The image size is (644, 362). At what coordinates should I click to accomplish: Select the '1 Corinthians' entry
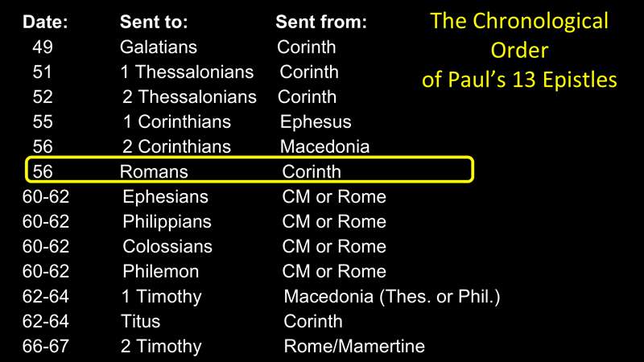pos(176,122)
